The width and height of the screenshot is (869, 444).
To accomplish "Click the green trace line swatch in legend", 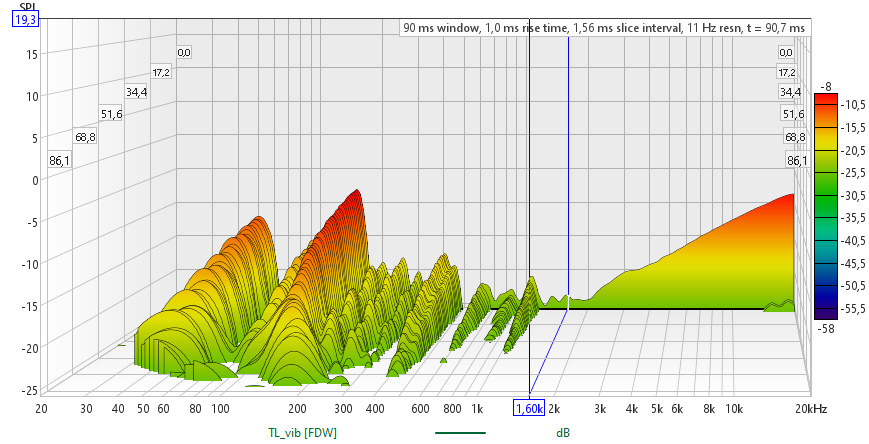I will (x=460, y=433).
